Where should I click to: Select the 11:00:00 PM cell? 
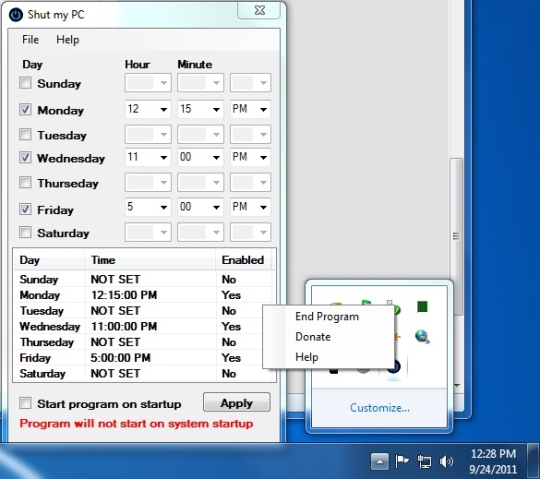coord(124,326)
